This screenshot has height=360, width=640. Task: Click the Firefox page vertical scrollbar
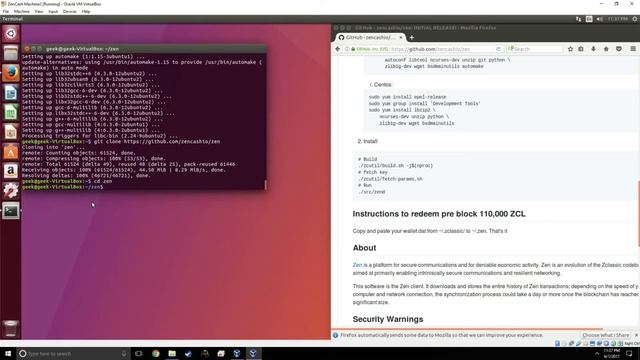pyautogui.click(x=638, y=213)
